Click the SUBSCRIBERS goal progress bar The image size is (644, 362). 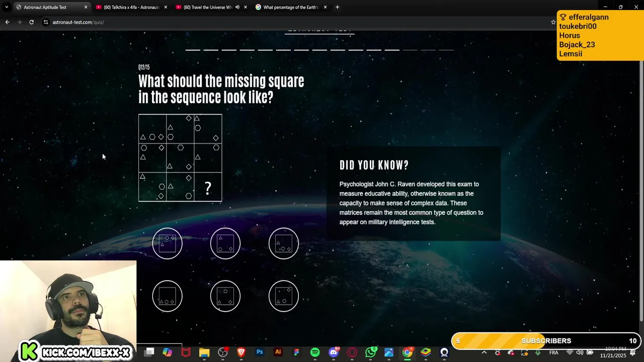[546, 341]
